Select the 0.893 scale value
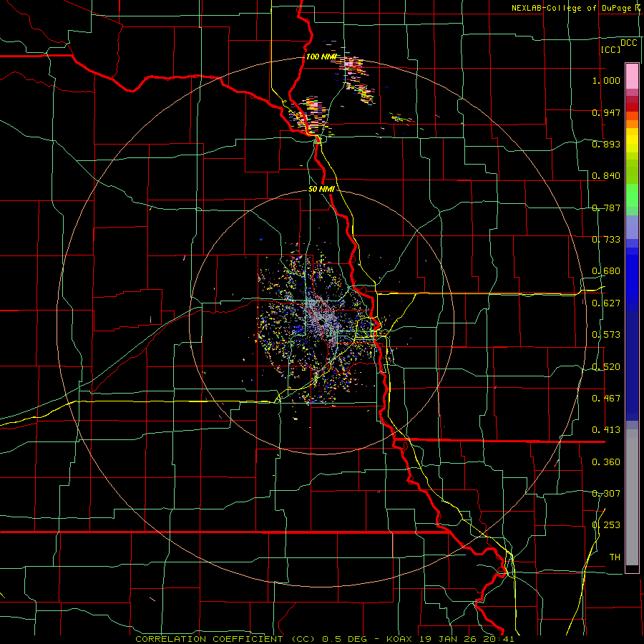644x644 pixels. pyautogui.click(x=606, y=144)
